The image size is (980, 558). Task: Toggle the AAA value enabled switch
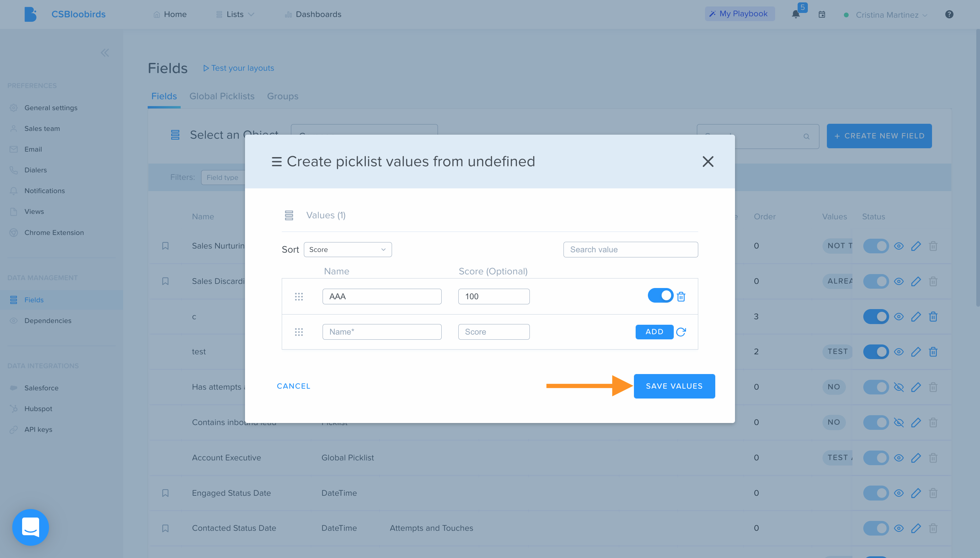[660, 295]
